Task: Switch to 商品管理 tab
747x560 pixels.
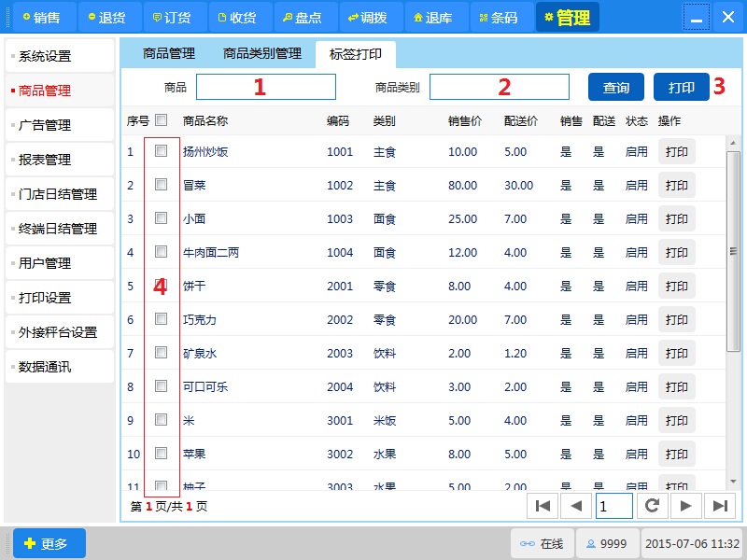Action: (169, 54)
